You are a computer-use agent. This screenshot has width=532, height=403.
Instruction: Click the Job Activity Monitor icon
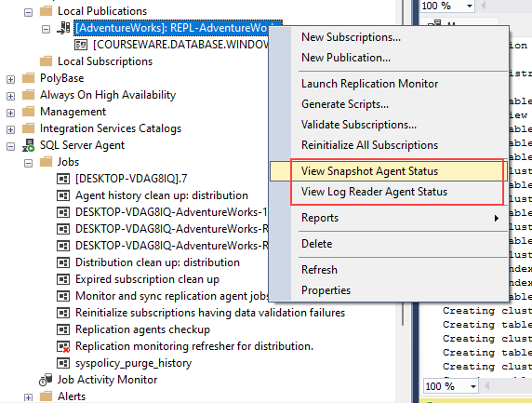pos(46,380)
